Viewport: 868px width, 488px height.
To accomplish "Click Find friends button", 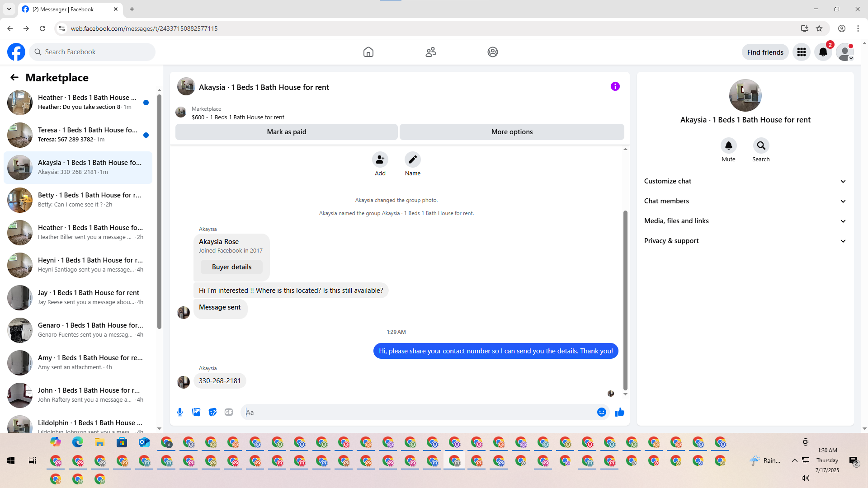I will point(765,52).
